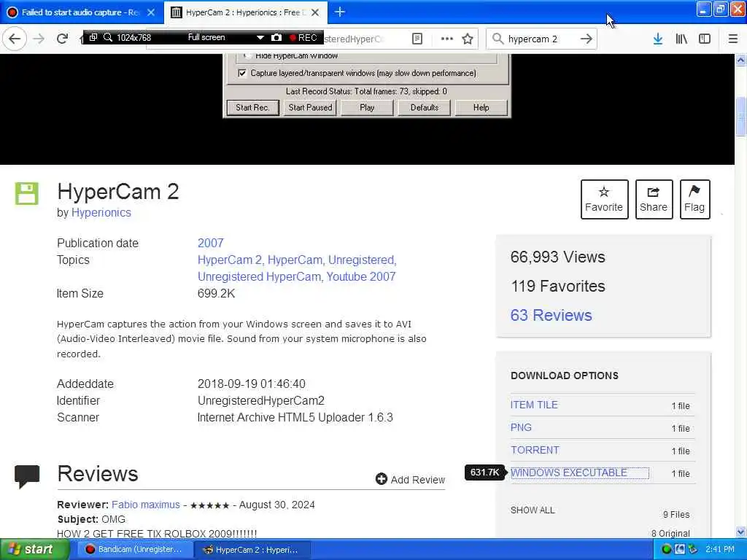Open the Firefox hamburger menu
Viewport: 747px width, 560px height.
point(732,39)
